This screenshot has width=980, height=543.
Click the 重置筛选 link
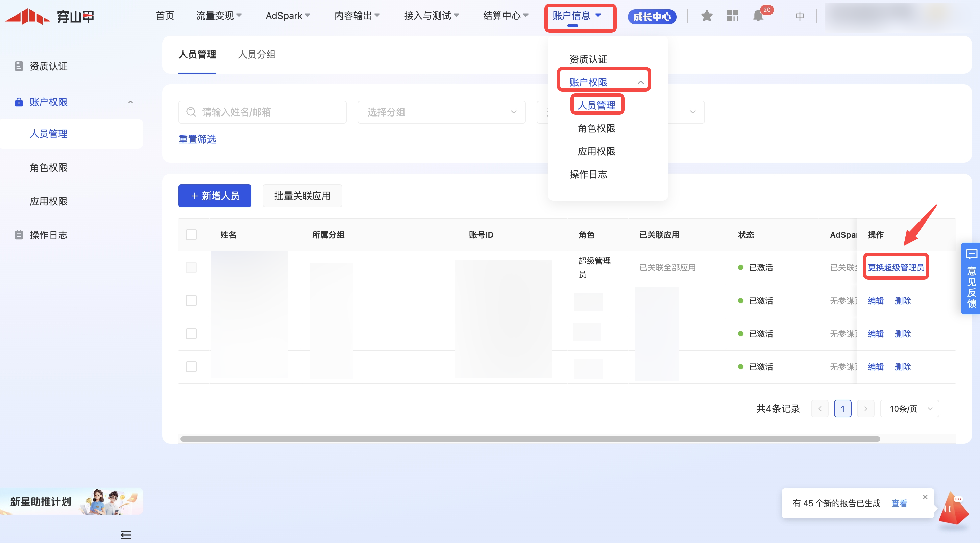[197, 139]
